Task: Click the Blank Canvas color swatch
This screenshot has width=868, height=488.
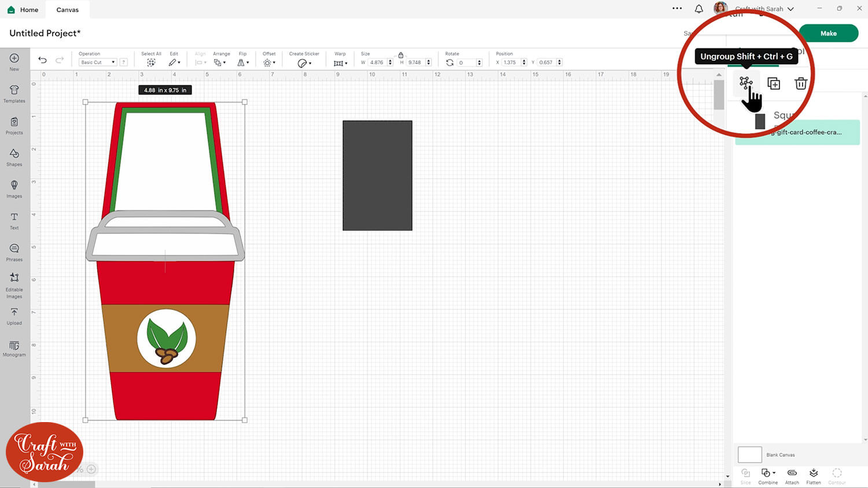Action: pyautogui.click(x=749, y=454)
